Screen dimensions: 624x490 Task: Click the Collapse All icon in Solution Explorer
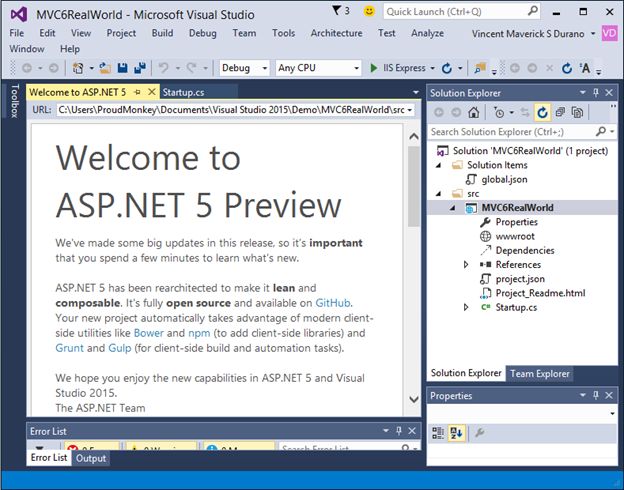(560, 113)
